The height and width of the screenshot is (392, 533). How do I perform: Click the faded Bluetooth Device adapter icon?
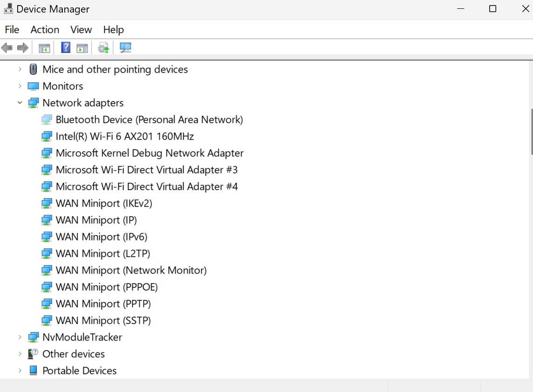(47, 120)
